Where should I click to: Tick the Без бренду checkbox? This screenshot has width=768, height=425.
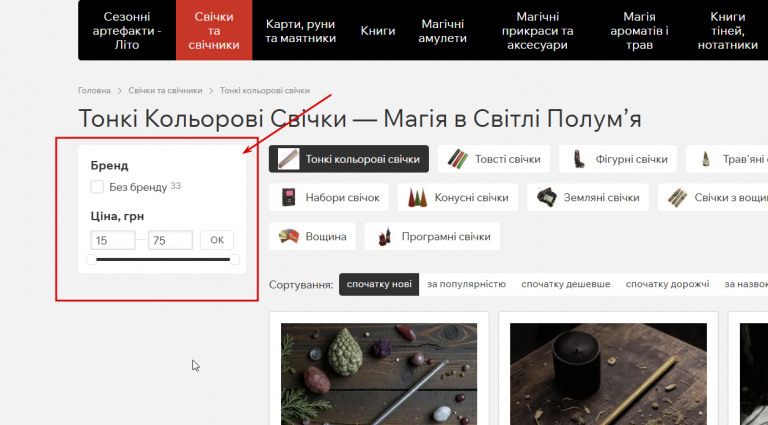[x=97, y=187]
